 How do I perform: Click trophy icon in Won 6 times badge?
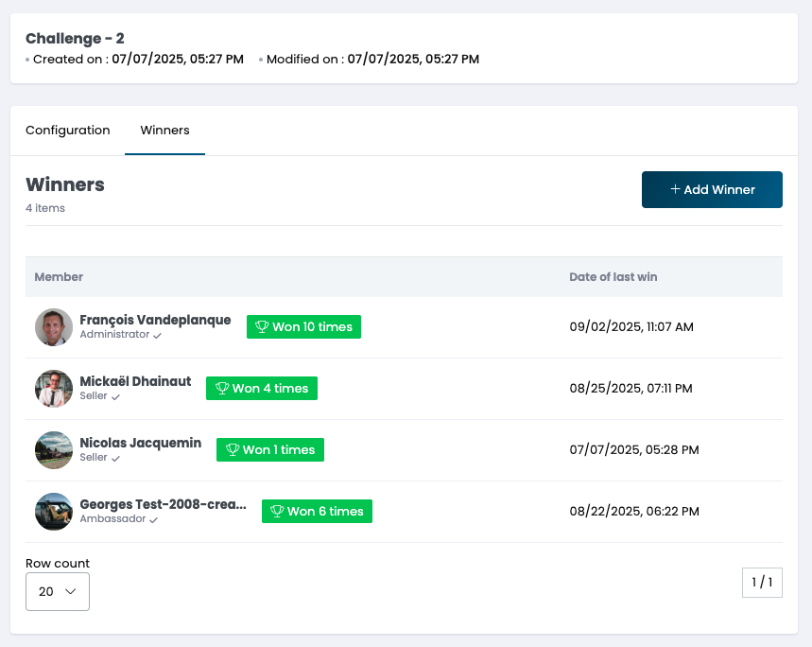(x=277, y=512)
